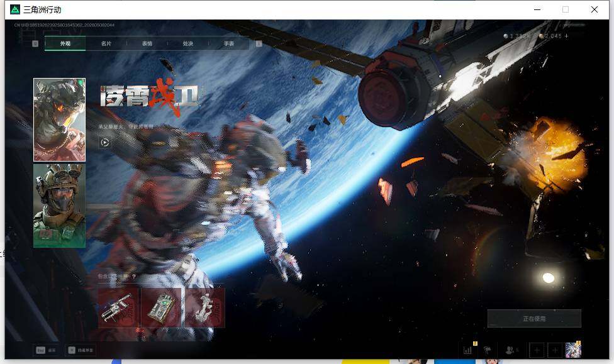The width and height of the screenshot is (614, 364).
Task: Open the statistics bar chart icon
Action: pyautogui.click(x=467, y=350)
